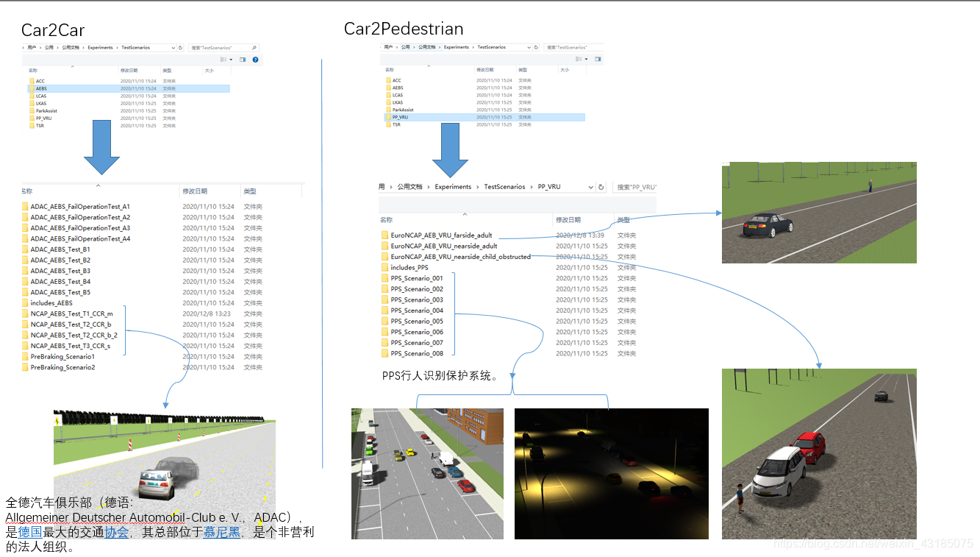Click PP_VRU breadcrumb in address bar
Viewport: 980px width, 557px height.
point(549,187)
